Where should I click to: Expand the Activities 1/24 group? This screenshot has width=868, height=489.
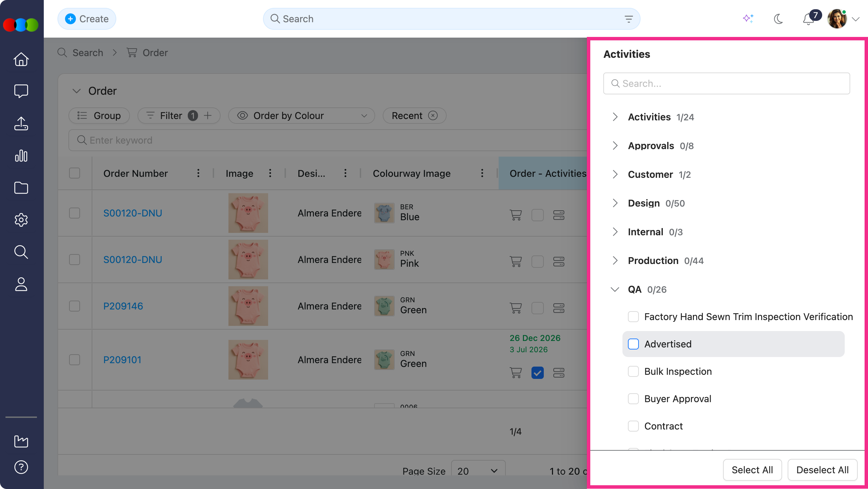click(x=615, y=117)
